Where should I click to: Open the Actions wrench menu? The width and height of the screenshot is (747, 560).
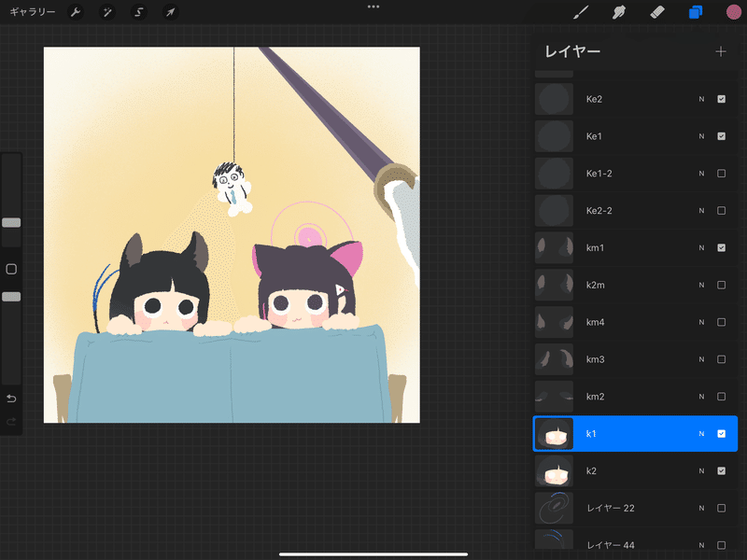[76, 12]
